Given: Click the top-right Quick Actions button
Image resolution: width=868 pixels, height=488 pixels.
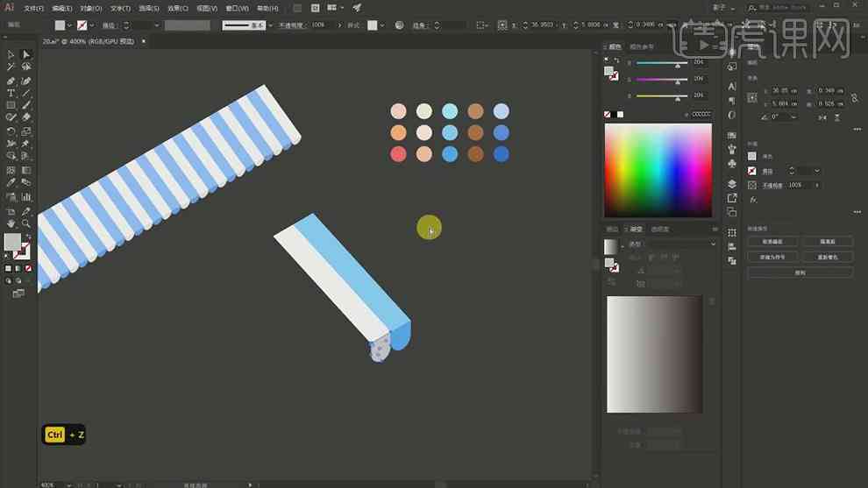Looking at the screenshot, I should coord(828,242).
